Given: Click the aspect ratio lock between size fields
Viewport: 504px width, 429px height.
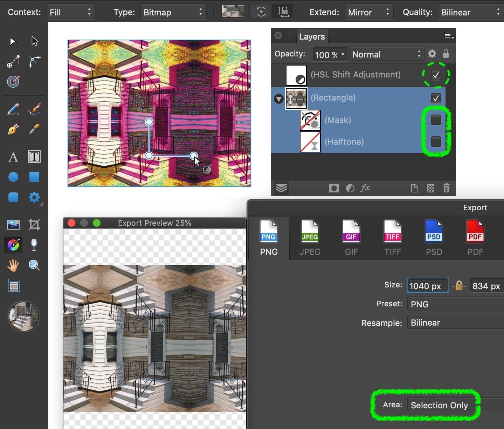Looking at the screenshot, I should pyautogui.click(x=459, y=285).
